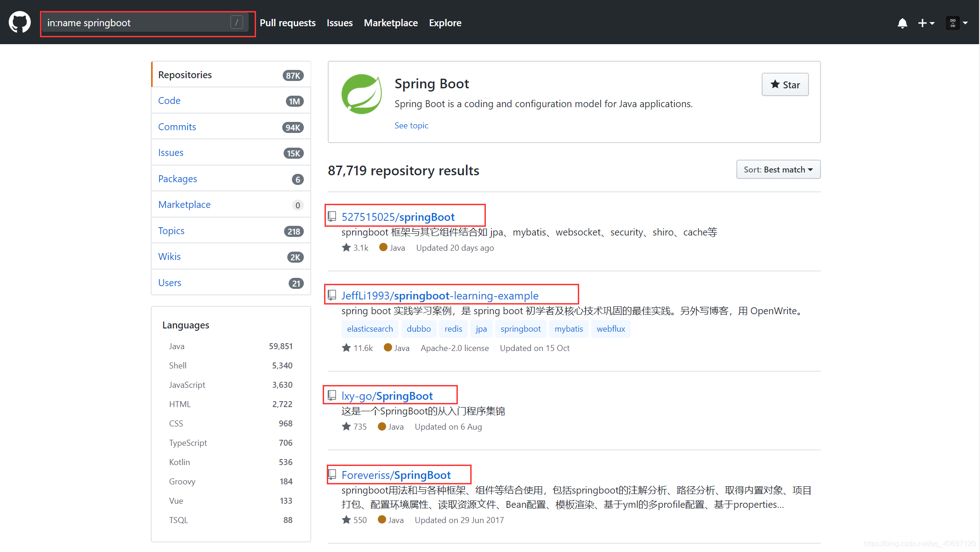Filter results by Groovy language
The image size is (980, 552).
tap(231, 482)
